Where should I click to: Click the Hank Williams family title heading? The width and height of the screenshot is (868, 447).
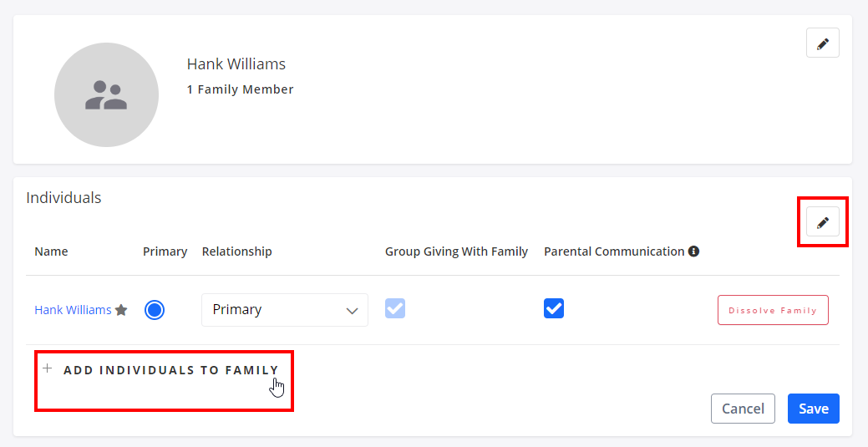[236, 64]
